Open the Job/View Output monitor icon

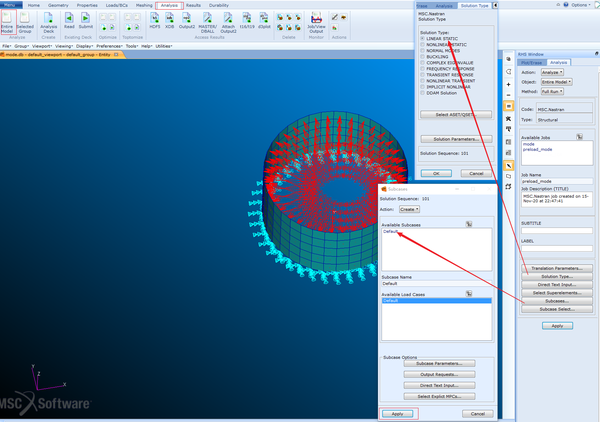point(316,22)
